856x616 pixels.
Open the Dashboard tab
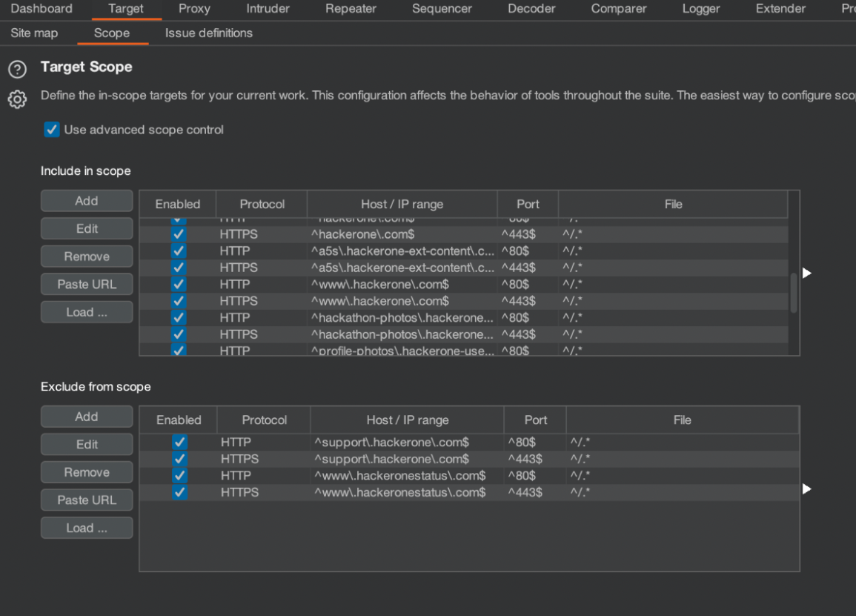[x=42, y=9]
